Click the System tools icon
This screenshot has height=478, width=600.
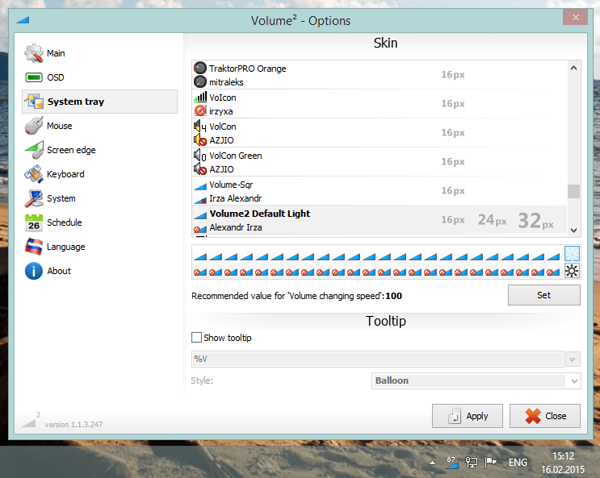[34, 198]
